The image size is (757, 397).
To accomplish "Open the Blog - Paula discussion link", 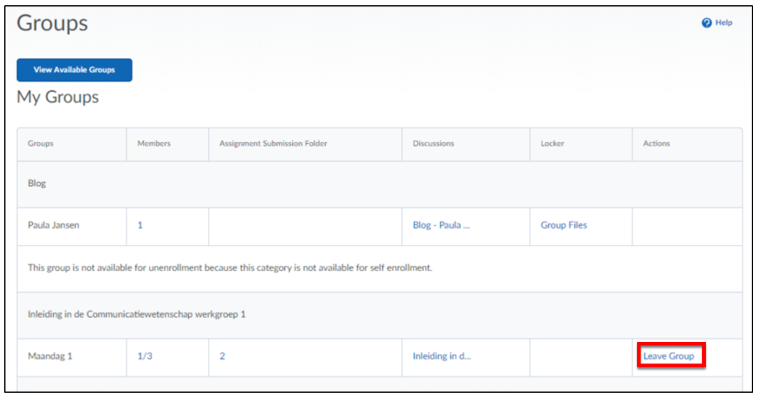I will pyautogui.click(x=441, y=225).
